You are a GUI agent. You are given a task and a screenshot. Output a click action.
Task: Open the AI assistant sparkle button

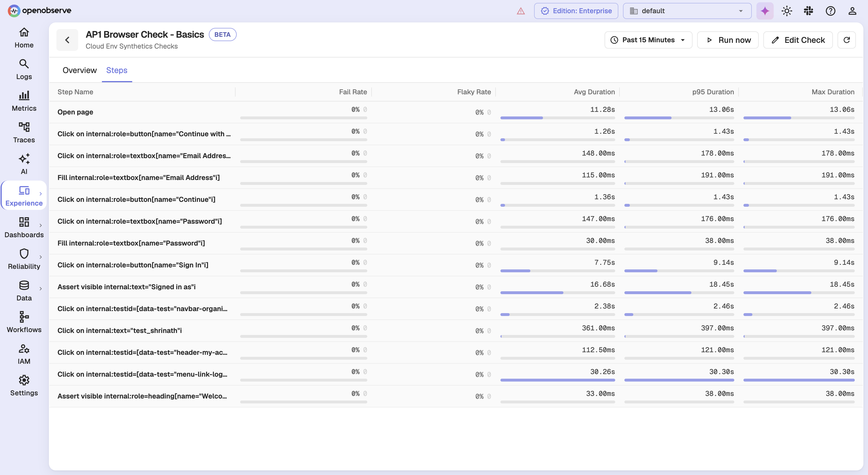pyautogui.click(x=765, y=11)
